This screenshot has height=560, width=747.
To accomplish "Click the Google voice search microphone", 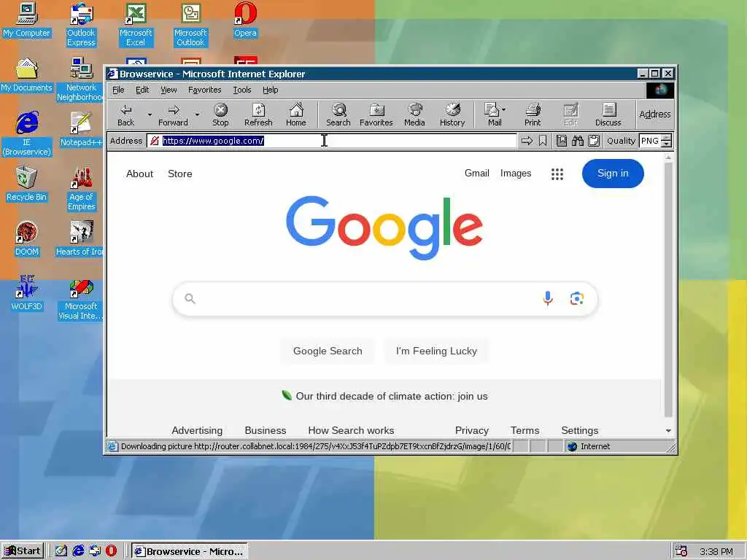I will coord(548,298).
